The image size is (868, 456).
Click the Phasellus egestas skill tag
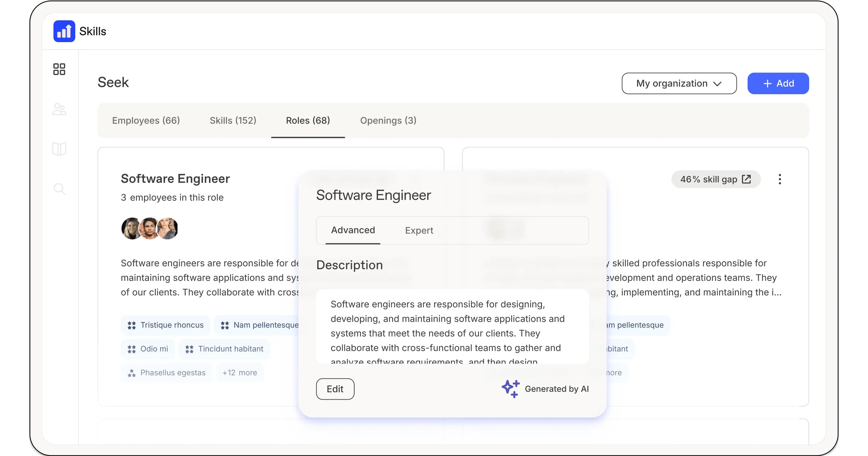167,373
